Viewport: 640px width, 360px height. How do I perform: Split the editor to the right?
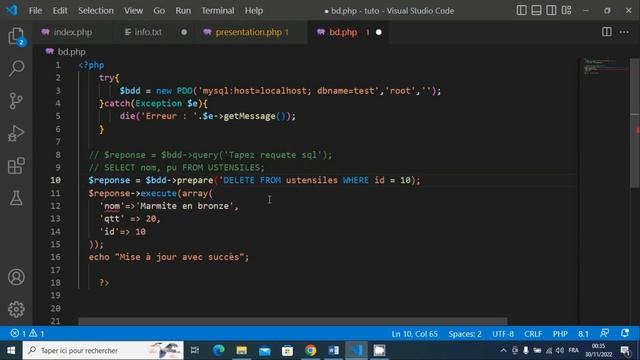(x=607, y=32)
